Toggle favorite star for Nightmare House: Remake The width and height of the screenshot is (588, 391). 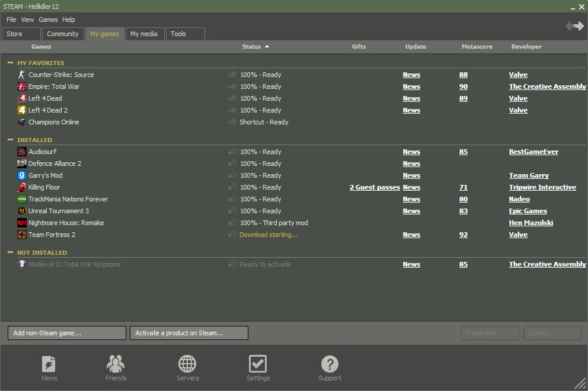tap(232, 223)
